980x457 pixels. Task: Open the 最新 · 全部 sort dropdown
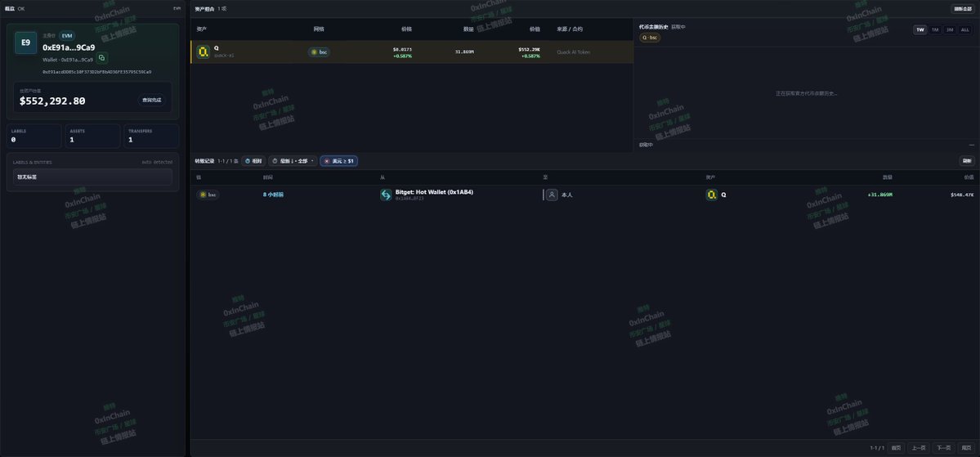[x=293, y=161]
